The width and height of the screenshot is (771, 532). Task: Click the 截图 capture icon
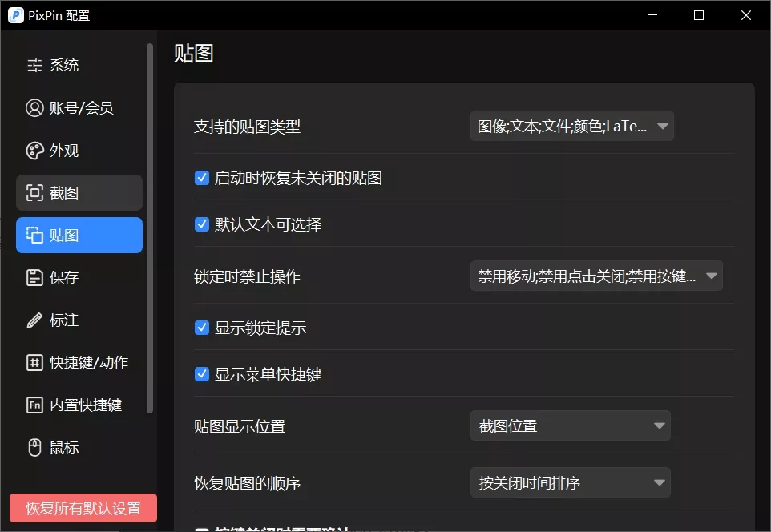tap(34, 193)
